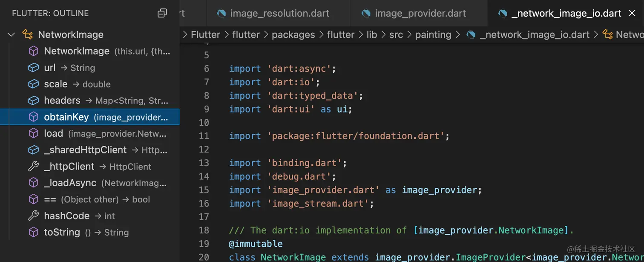The width and height of the screenshot is (644, 262).
Task: Click the field icon next to url
Action: 33,68
